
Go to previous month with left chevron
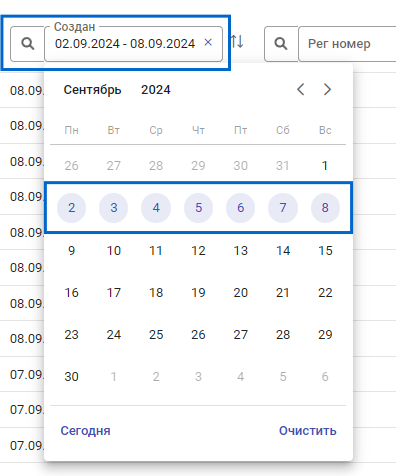(301, 89)
